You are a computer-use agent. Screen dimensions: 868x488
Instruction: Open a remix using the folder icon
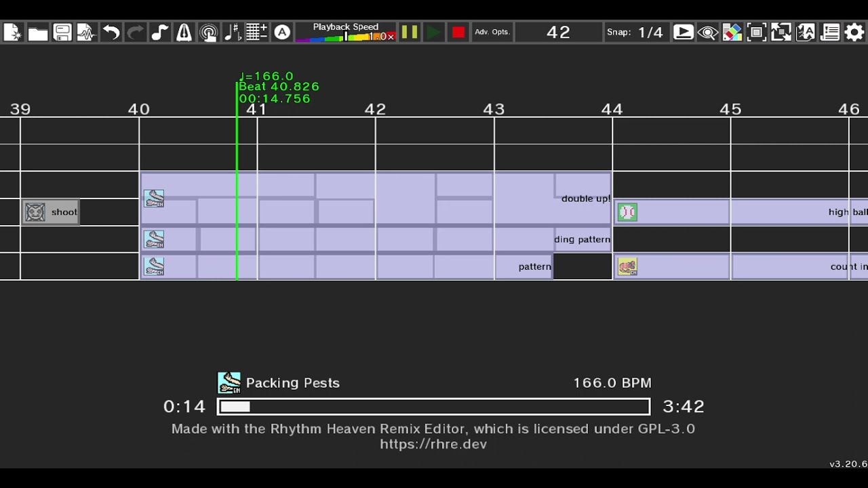click(37, 33)
